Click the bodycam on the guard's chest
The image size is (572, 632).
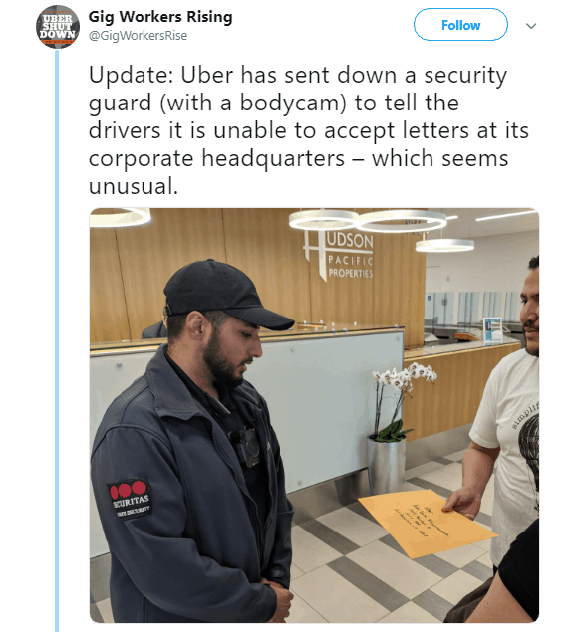point(246,447)
